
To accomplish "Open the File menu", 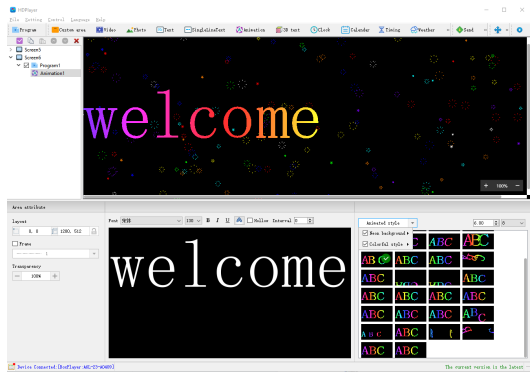I will point(14,20).
